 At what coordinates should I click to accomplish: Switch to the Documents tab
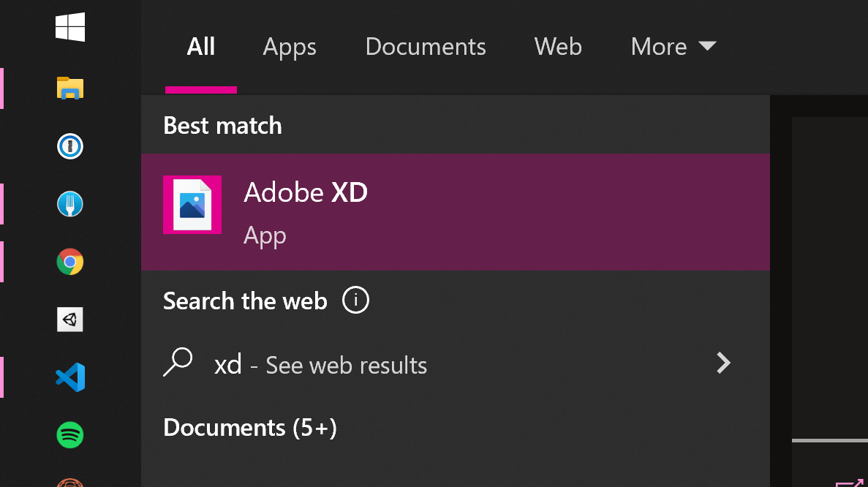[426, 46]
